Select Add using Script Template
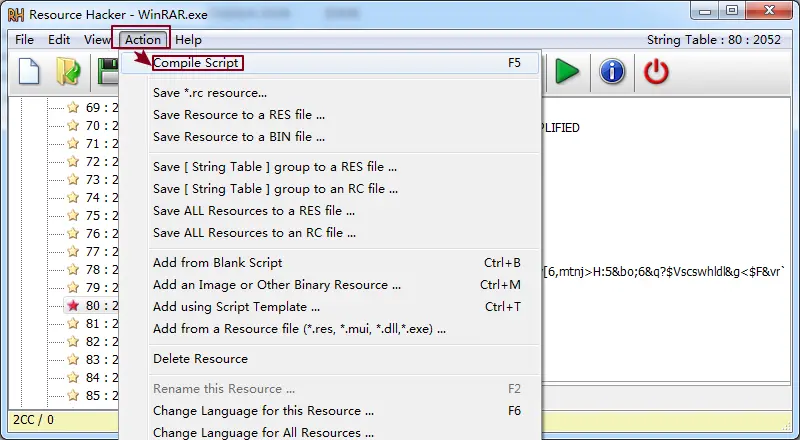The image size is (800, 440). pyautogui.click(x=330, y=307)
